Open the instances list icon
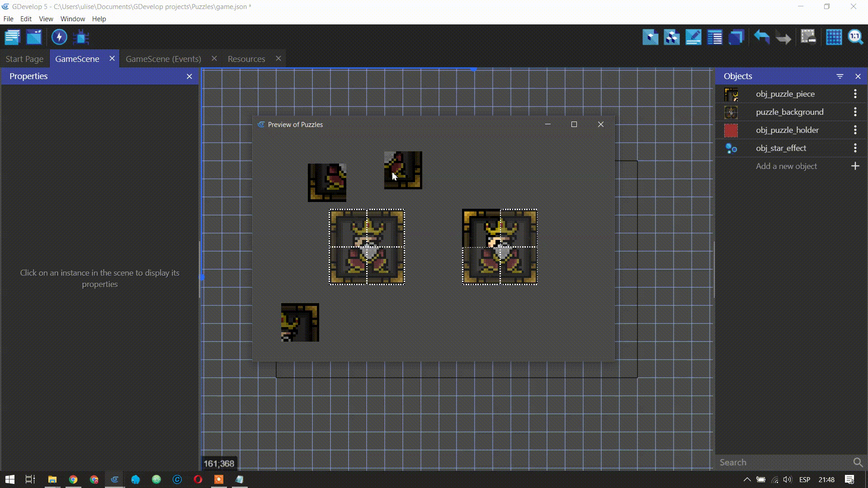 tap(715, 37)
